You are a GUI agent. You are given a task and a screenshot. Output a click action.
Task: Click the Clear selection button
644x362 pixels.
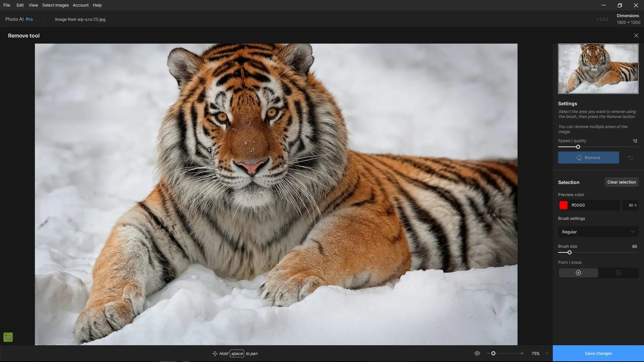(x=621, y=182)
